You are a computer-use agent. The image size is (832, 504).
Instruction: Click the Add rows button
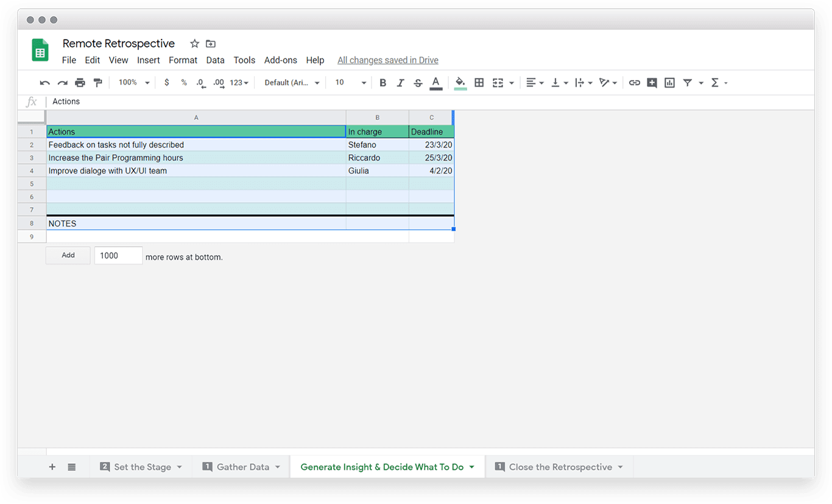click(x=68, y=256)
